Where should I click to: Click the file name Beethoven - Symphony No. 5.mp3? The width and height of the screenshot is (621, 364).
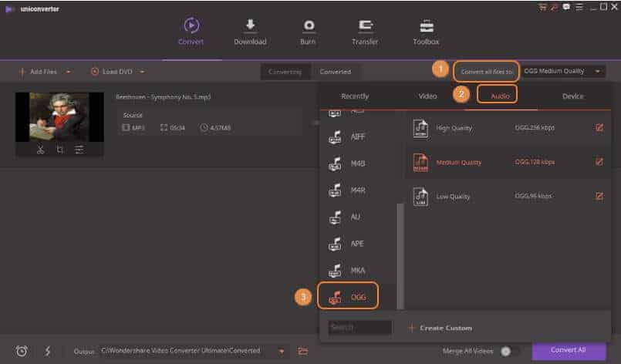(164, 97)
